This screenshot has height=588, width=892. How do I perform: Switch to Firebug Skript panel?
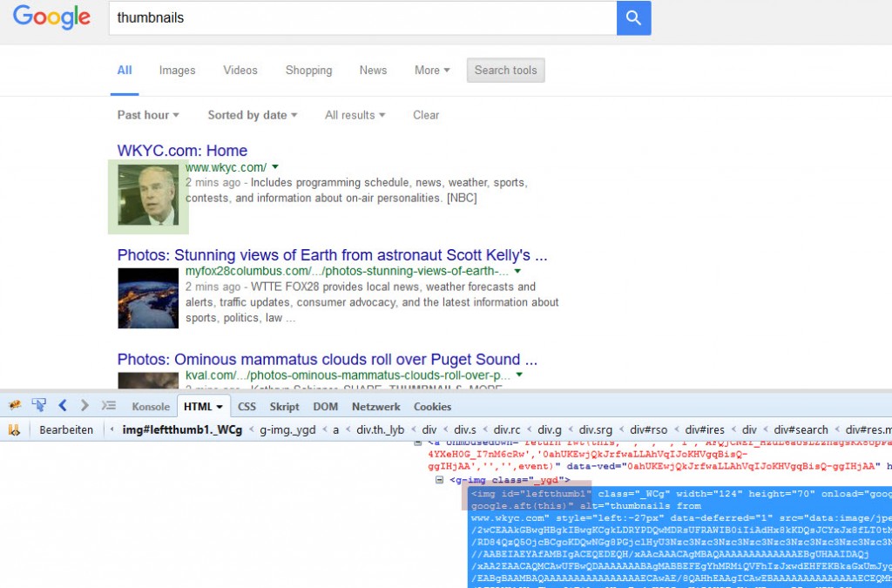(285, 407)
